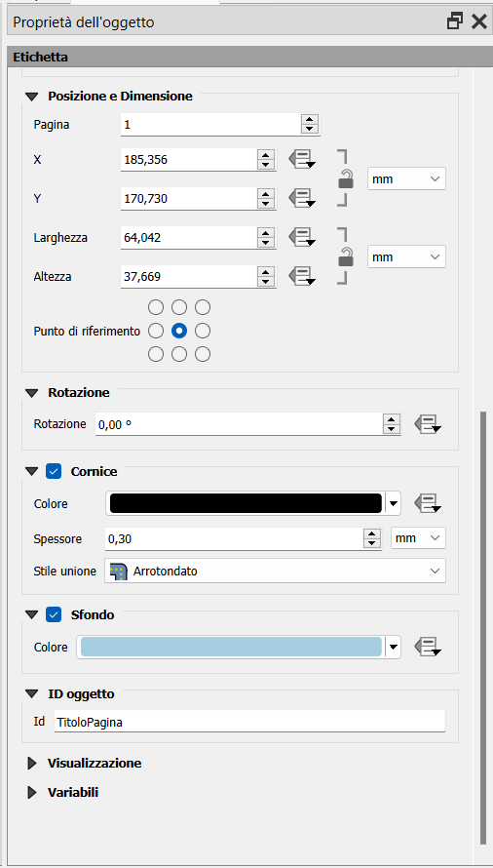Increase the Rotazione angle
This screenshot has height=868, width=493.
pos(392,420)
